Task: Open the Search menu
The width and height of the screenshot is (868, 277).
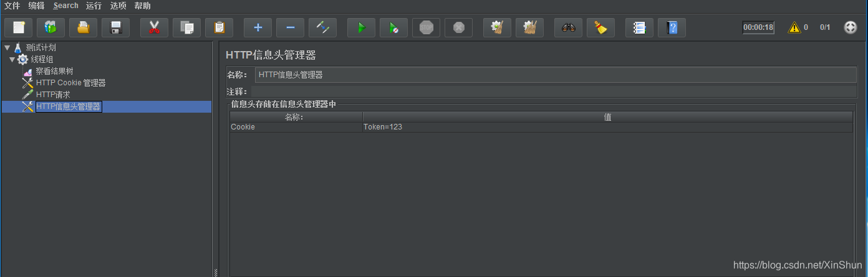Action: tap(66, 6)
